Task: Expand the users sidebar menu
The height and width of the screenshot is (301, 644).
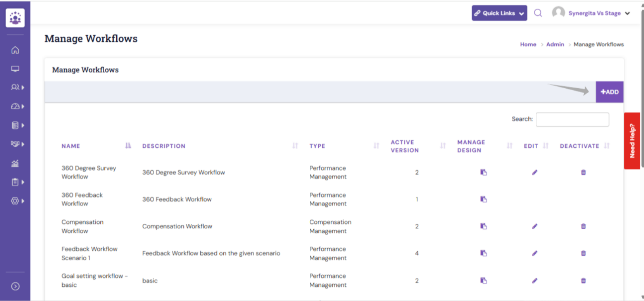Action: [x=17, y=87]
